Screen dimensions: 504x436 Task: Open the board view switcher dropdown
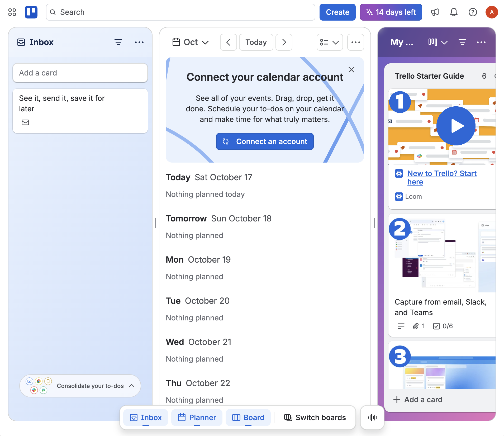click(438, 42)
